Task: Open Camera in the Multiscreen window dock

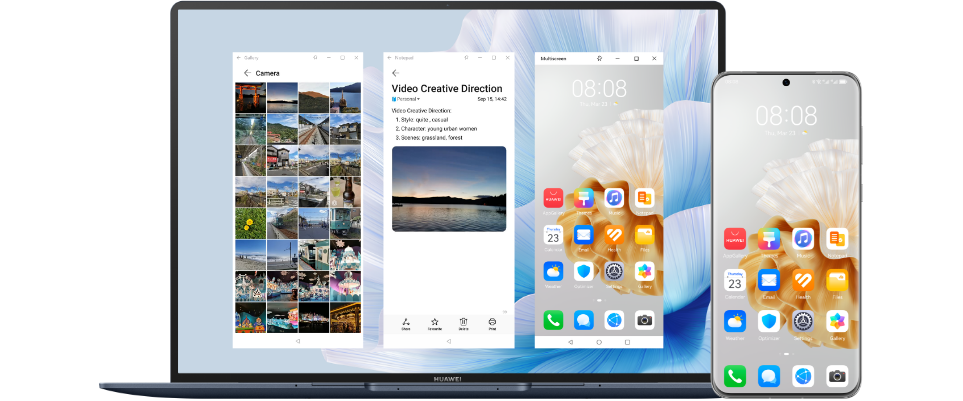Action: [x=644, y=320]
